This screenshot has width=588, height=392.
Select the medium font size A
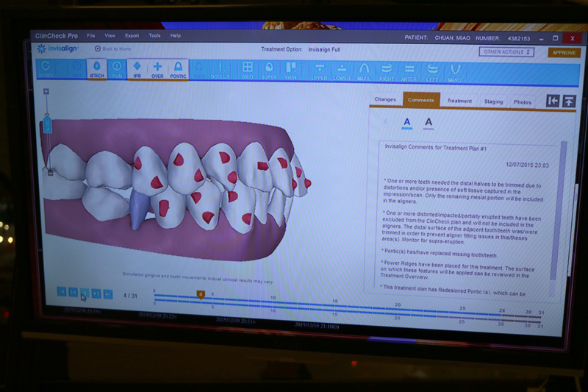pyautogui.click(x=407, y=122)
